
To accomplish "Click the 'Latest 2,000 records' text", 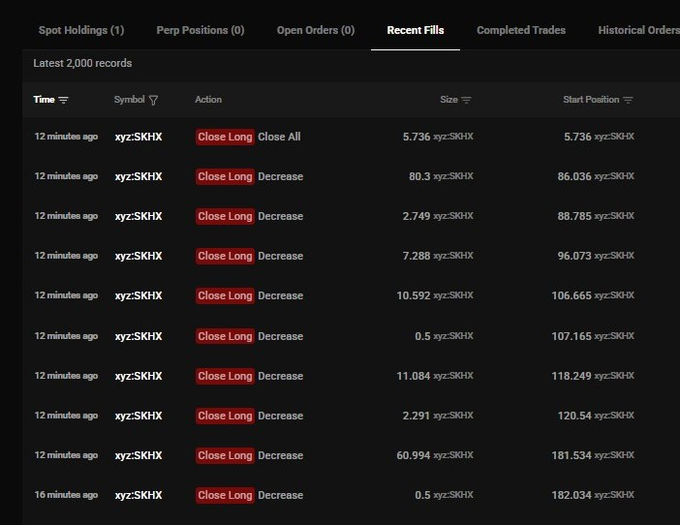I will pos(82,63).
